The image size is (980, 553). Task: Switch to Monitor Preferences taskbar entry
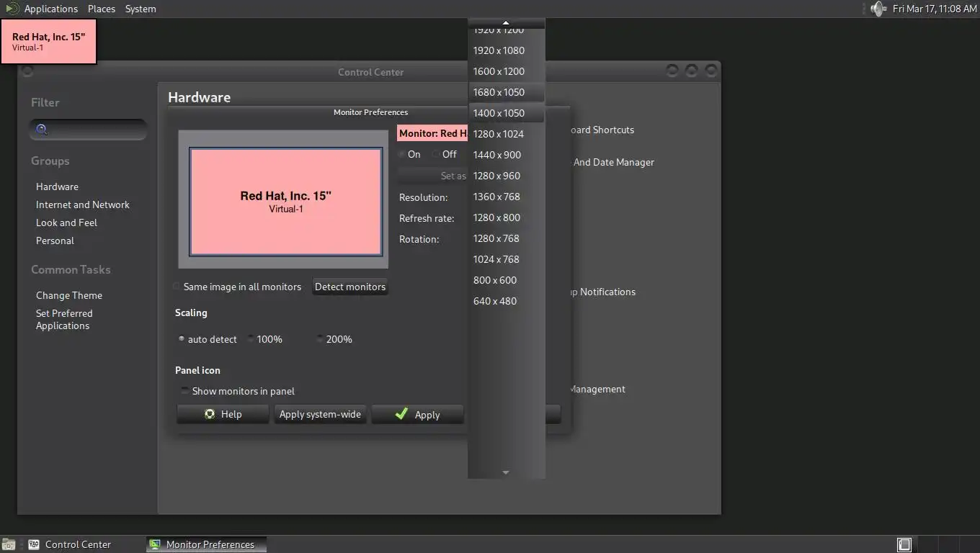pos(206,544)
